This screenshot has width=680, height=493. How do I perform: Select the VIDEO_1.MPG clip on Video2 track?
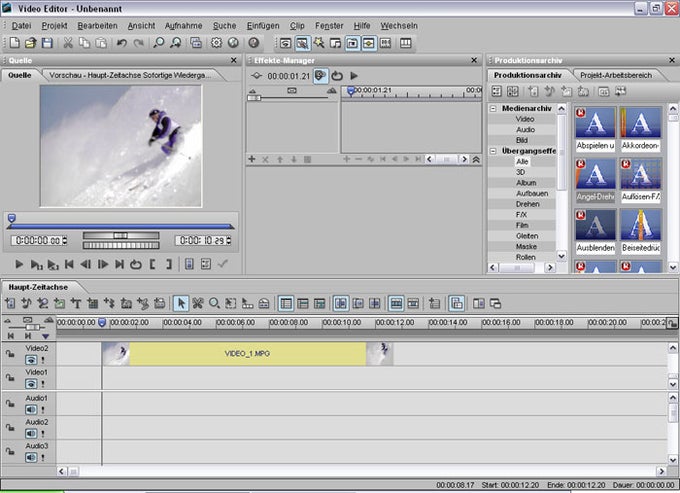click(x=247, y=353)
